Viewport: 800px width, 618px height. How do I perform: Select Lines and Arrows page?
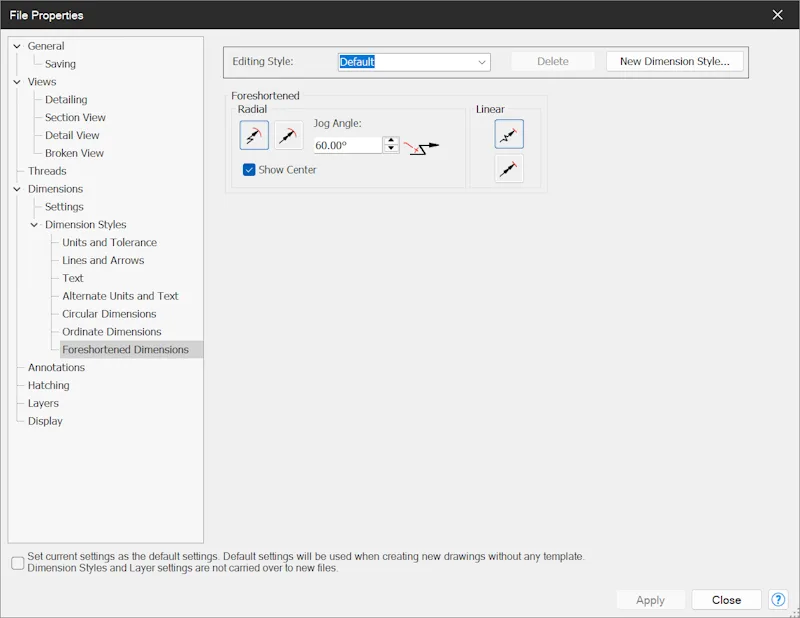tap(103, 260)
